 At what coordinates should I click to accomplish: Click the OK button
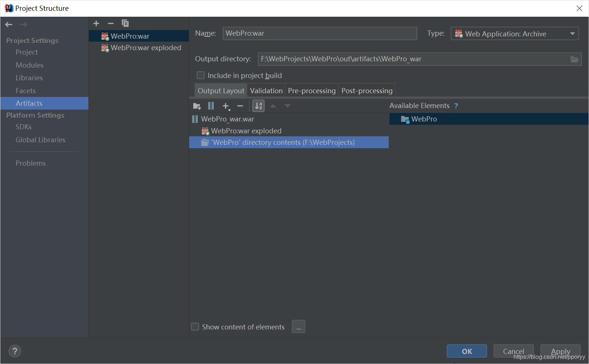pyautogui.click(x=467, y=351)
